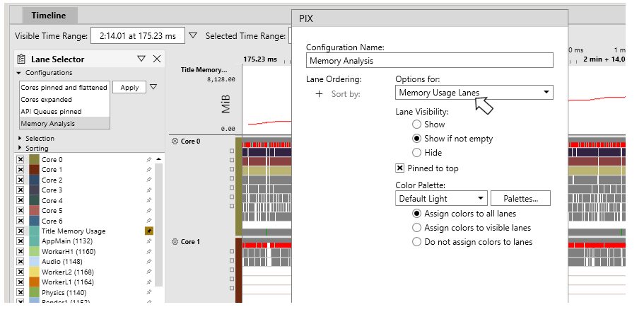Pin the WorkerL1 (1164) lane

pyautogui.click(x=149, y=282)
